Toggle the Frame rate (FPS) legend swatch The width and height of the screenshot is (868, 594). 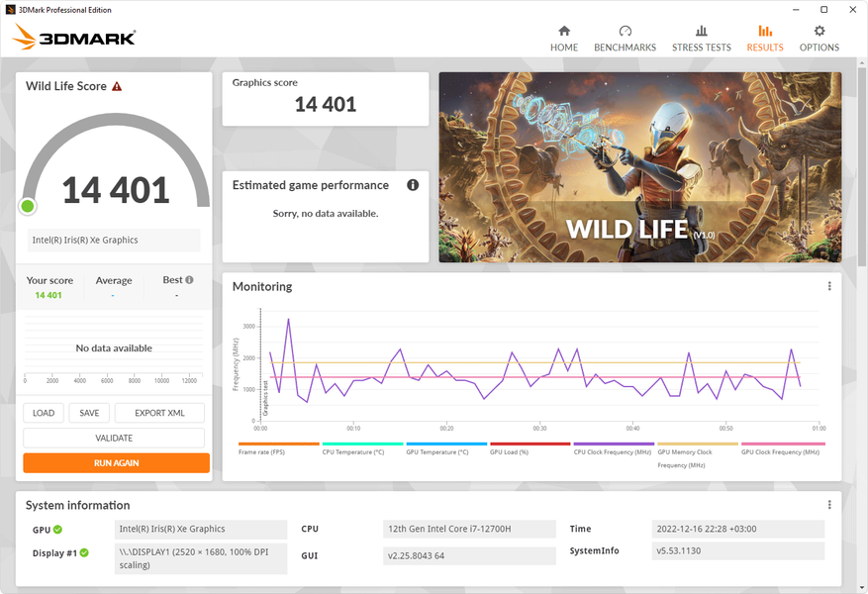click(x=279, y=444)
